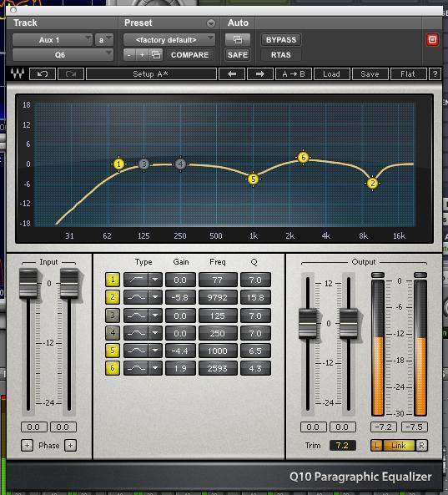Screen dimensions: 448x495
Task: Copy setup with A to B button
Action: pyautogui.click(x=294, y=74)
